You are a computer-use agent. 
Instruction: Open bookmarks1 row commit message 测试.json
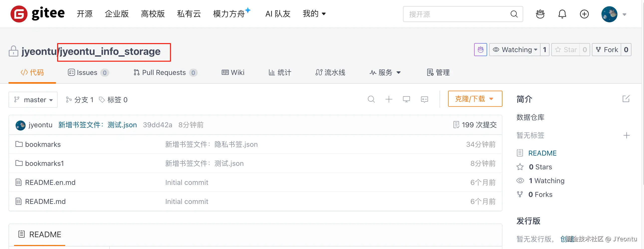(x=204, y=163)
